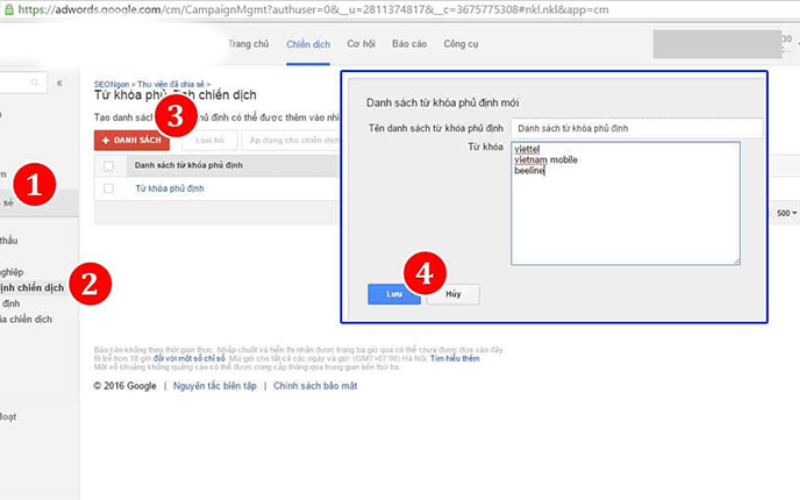Open the Chiến dịch tab
The width and height of the screenshot is (800, 500).
(308, 45)
